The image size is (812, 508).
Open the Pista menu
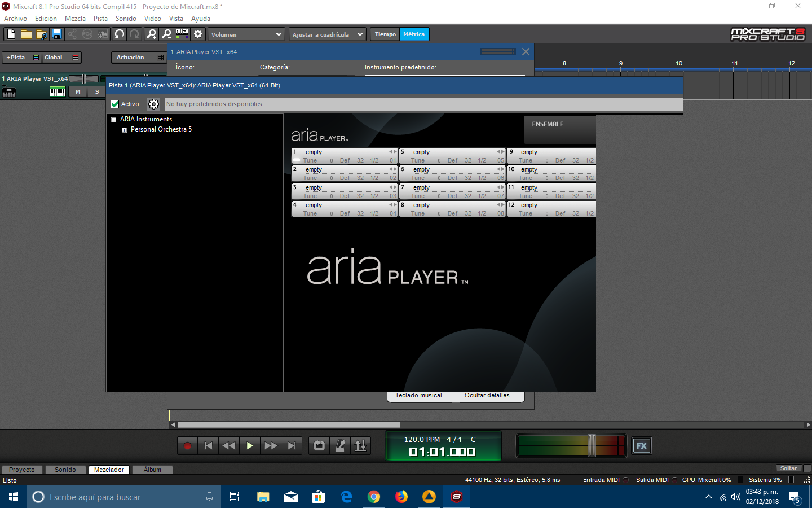pyautogui.click(x=100, y=19)
